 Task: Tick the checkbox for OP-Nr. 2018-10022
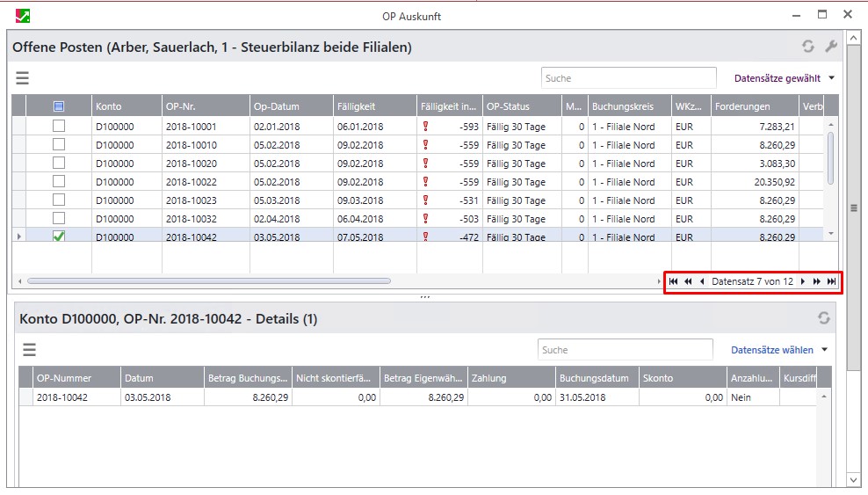coord(59,181)
